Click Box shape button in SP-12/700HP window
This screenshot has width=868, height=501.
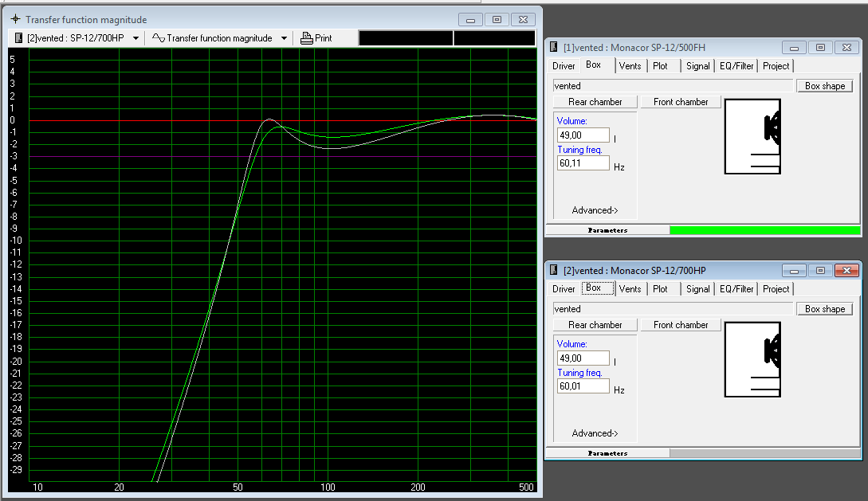(825, 308)
